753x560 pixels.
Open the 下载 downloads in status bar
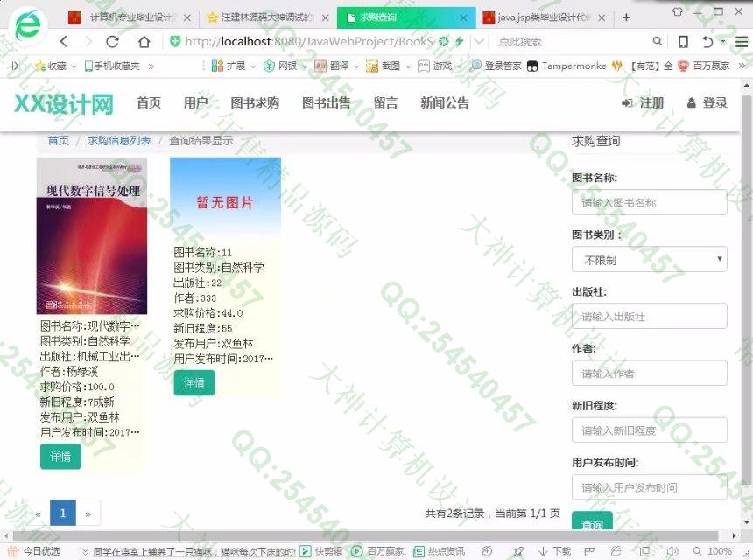554,551
